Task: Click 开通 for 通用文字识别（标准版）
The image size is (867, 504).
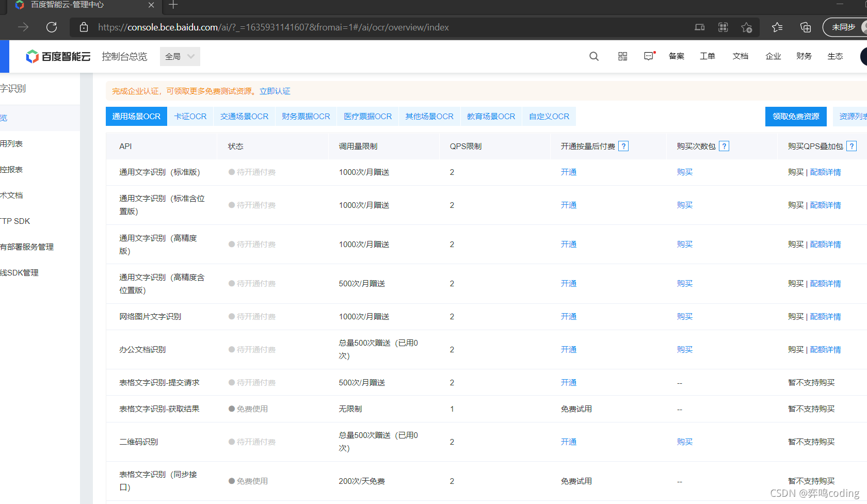Action: pos(568,172)
